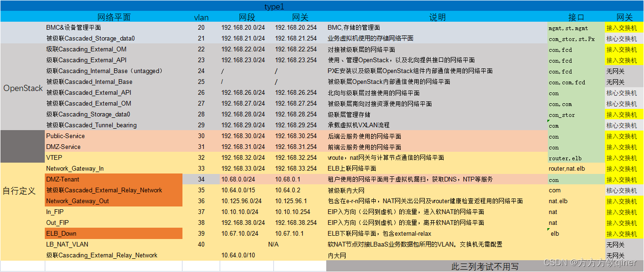Select interface cell mgmt,st.mgmt
Viewport: 644px width, 272px height.
pyautogui.click(x=576, y=28)
